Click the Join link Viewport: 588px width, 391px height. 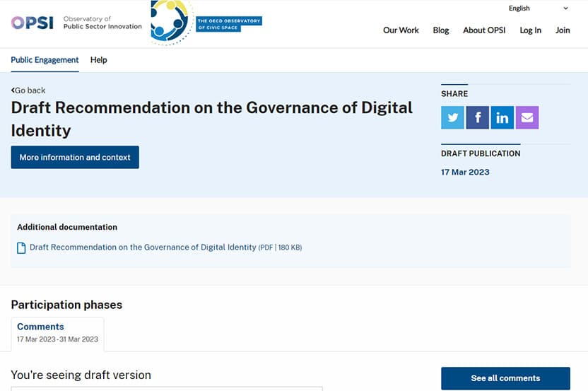pyautogui.click(x=563, y=30)
